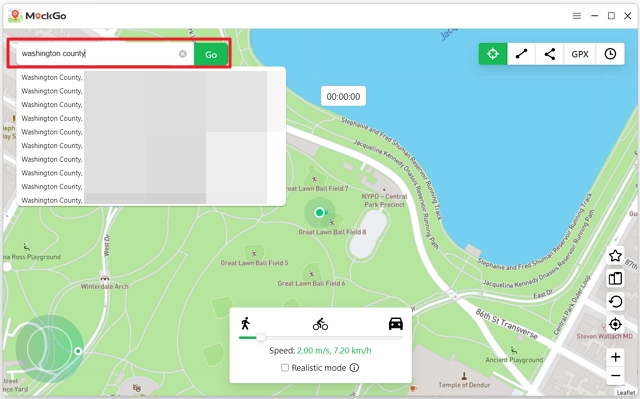Image resolution: width=640 pixels, height=399 pixels.
Task: Recenter map with the lower target icon
Action: [615, 324]
